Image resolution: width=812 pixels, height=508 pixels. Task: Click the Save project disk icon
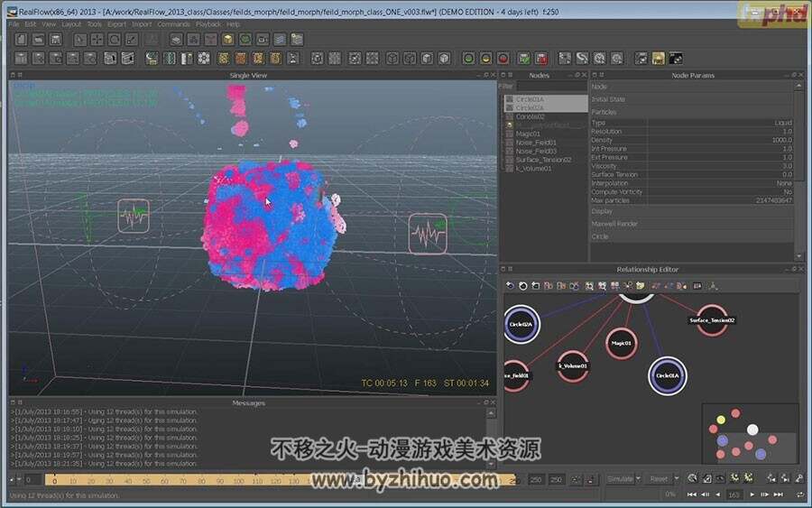(55, 40)
